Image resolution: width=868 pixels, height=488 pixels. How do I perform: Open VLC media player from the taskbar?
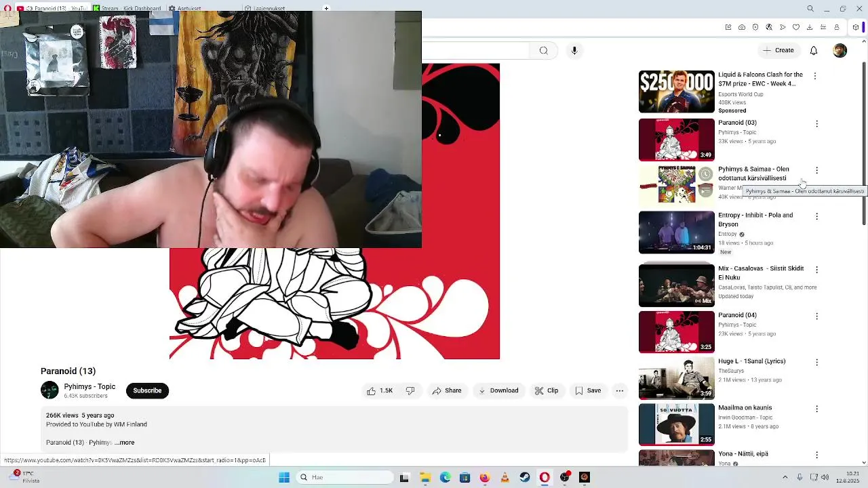[505, 477]
